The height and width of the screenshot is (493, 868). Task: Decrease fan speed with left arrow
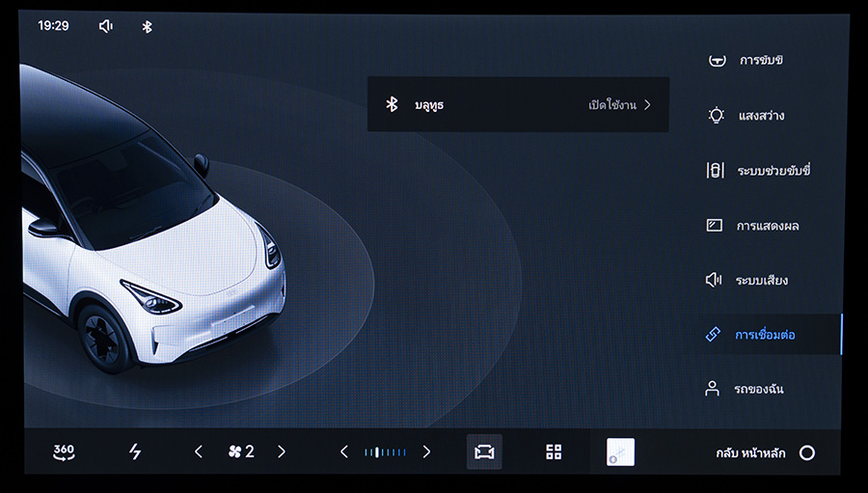pyautogui.click(x=199, y=452)
